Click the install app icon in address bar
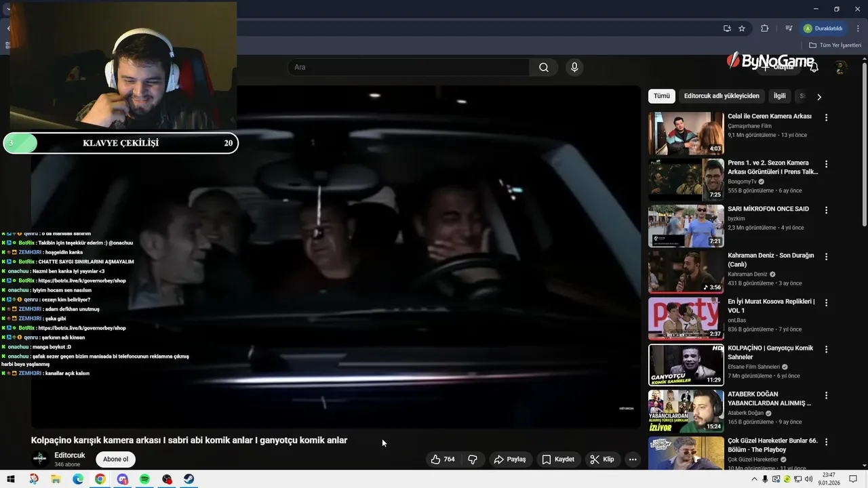Screen dimensions: 868x488 tap(727, 28)
